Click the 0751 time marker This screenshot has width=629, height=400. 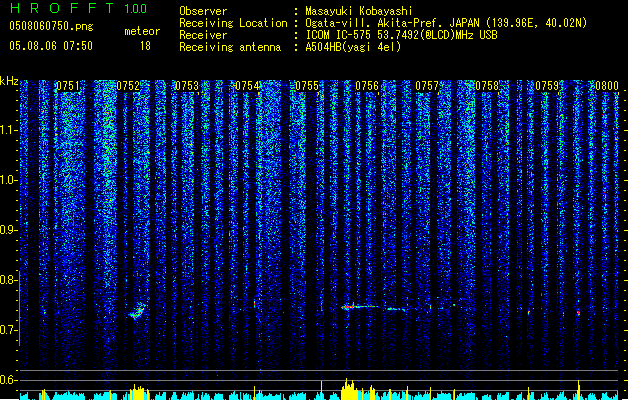point(68,86)
